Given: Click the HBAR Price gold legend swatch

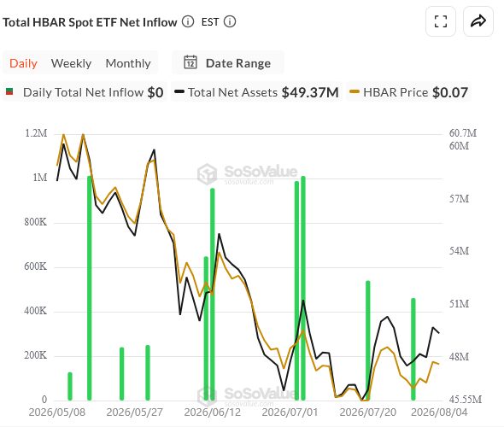Looking at the screenshot, I should pyautogui.click(x=355, y=91).
